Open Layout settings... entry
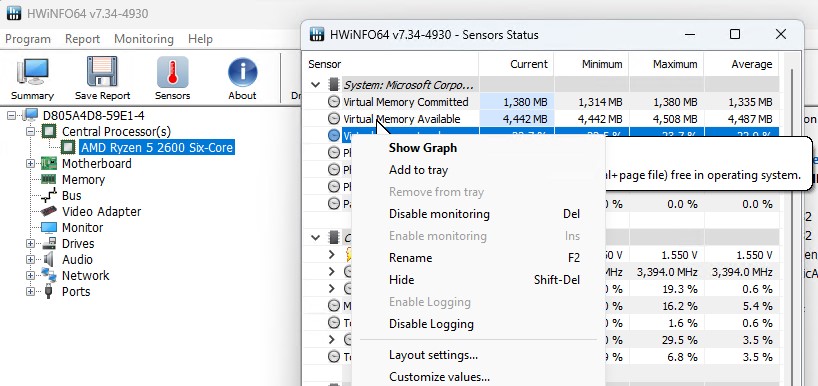Viewport: 818px width, 386px height. [434, 355]
